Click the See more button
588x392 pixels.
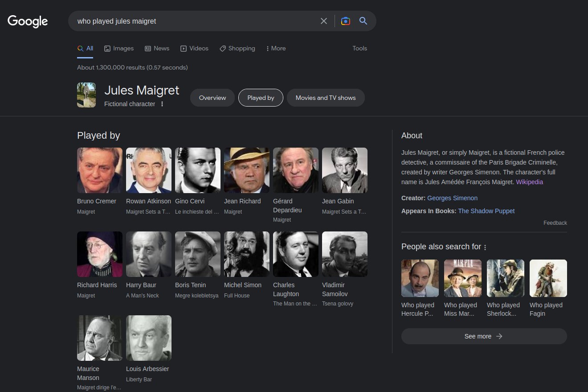point(484,336)
